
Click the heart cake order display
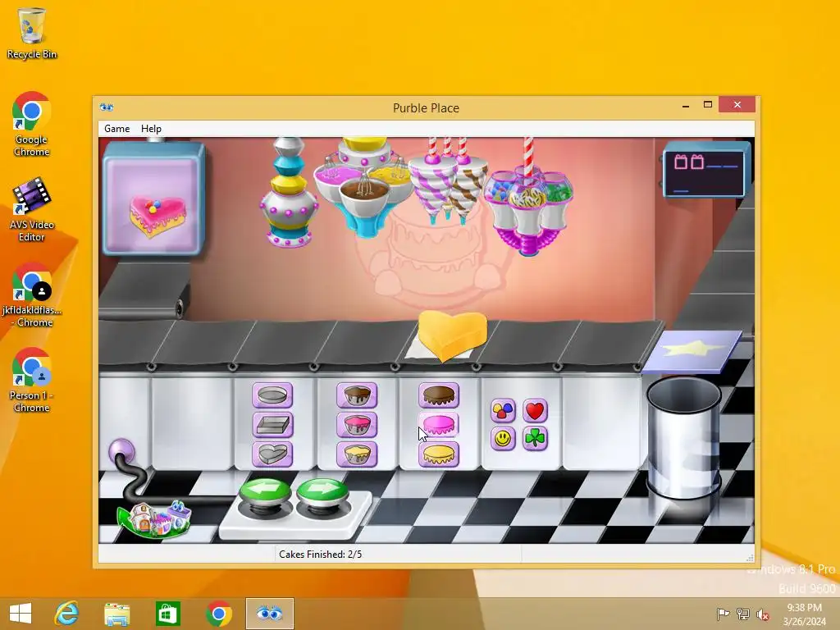coord(154,199)
